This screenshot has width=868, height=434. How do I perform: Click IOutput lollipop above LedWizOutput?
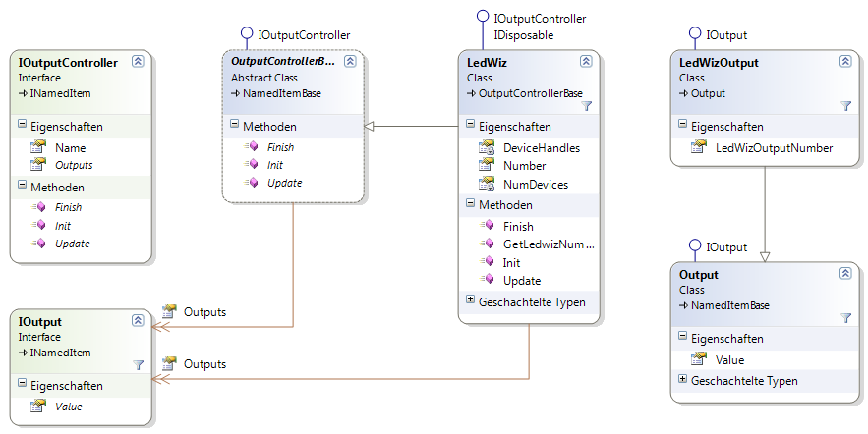[x=695, y=33]
